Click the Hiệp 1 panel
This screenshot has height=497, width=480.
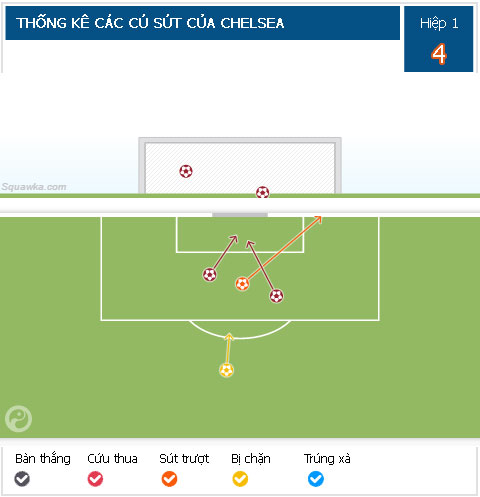click(x=439, y=39)
